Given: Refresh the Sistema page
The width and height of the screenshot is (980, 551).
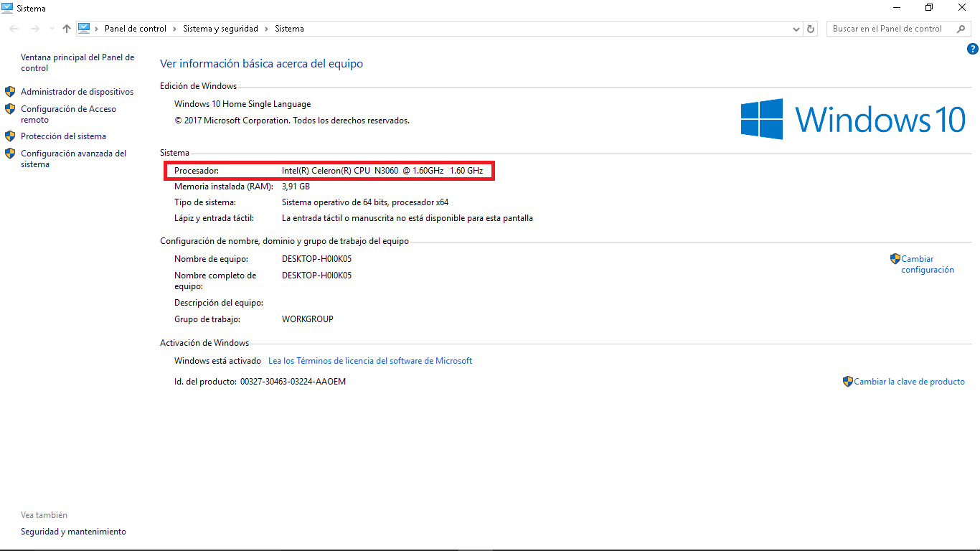Looking at the screenshot, I should [811, 29].
